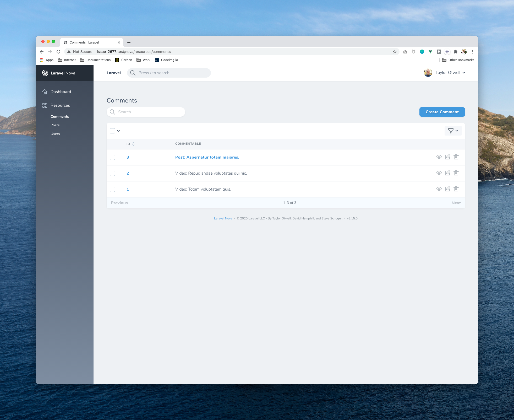The width and height of the screenshot is (514, 420).
Task: Click the trash icon to delete comment 1
Action: pos(456,189)
